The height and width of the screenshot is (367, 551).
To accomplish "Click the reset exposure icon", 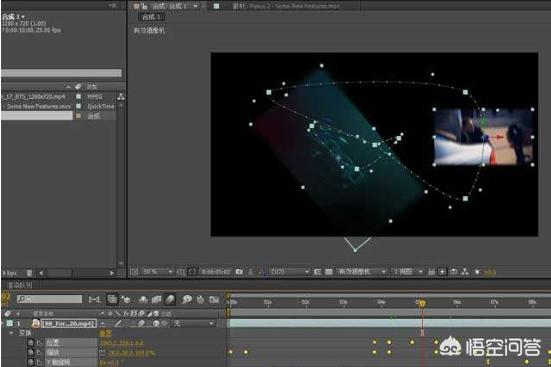I will tap(477, 272).
